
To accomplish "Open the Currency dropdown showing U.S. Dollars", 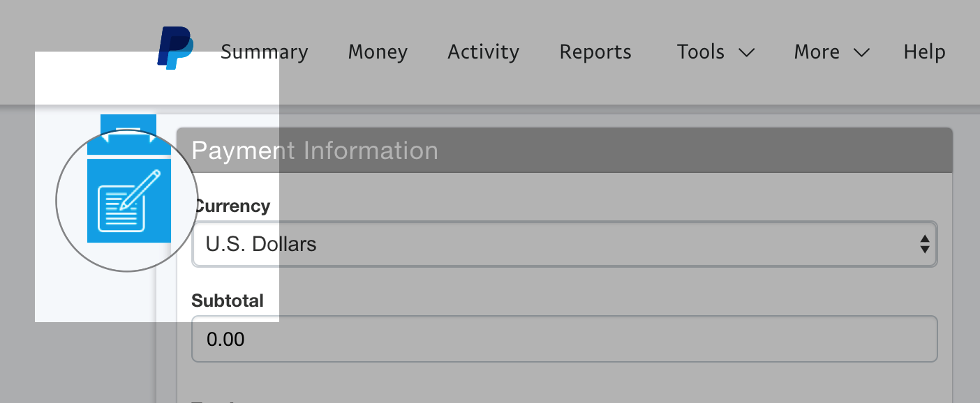I will point(558,244).
